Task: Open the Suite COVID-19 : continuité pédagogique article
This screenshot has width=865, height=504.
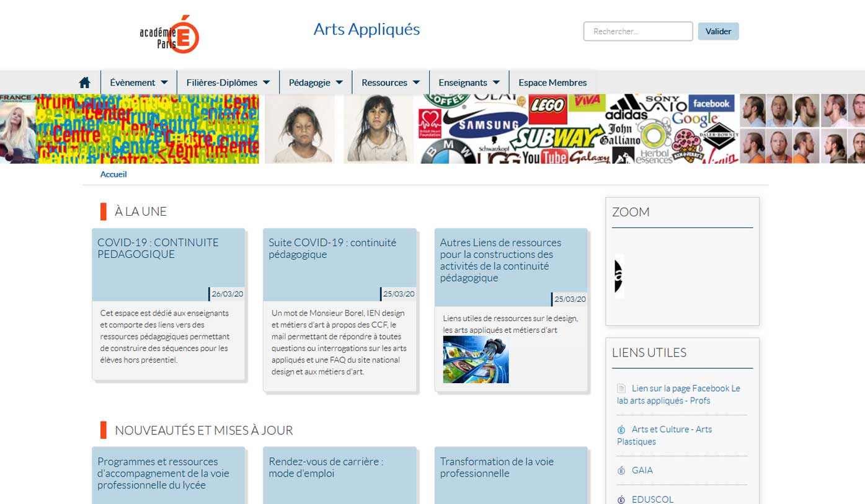Action: coord(332,248)
